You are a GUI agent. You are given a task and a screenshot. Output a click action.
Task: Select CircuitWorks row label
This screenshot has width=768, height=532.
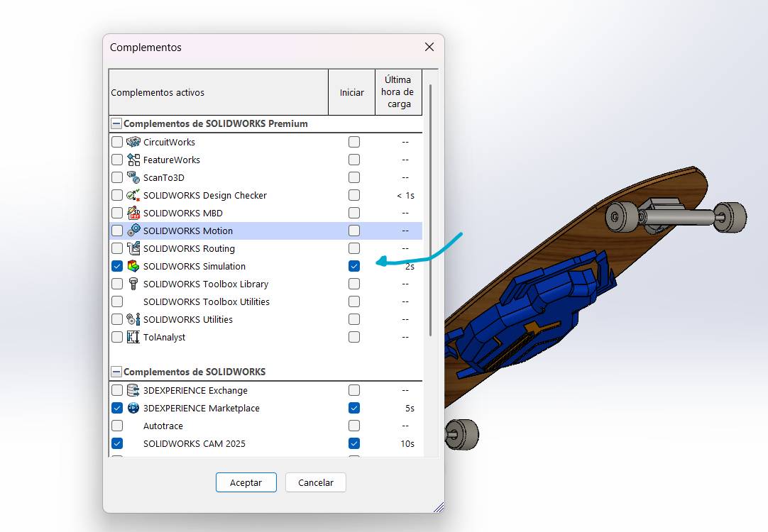click(169, 142)
